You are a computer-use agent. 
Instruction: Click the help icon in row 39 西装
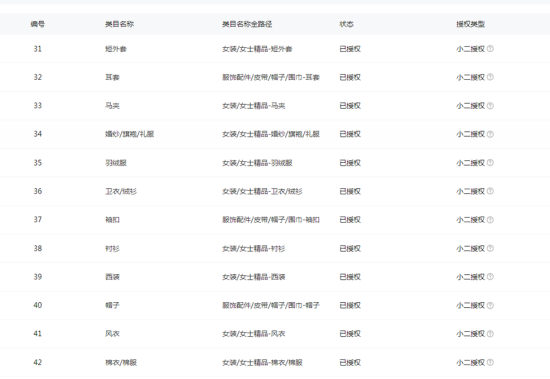(490, 277)
